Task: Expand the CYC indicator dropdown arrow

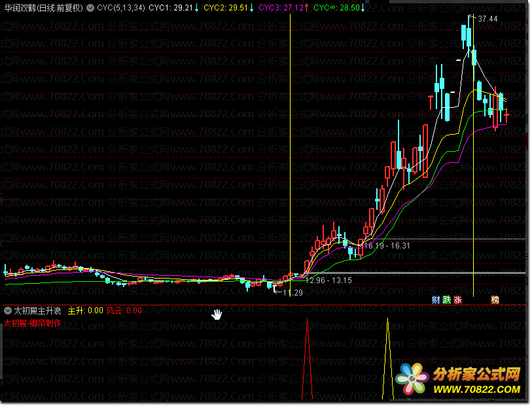Action: point(90,8)
